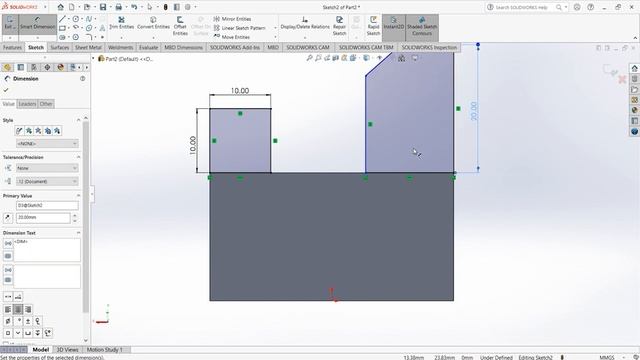Image resolution: width=640 pixels, height=360 pixels.
Task: Switch to the Features tab
Action: (x=12, y=47)
